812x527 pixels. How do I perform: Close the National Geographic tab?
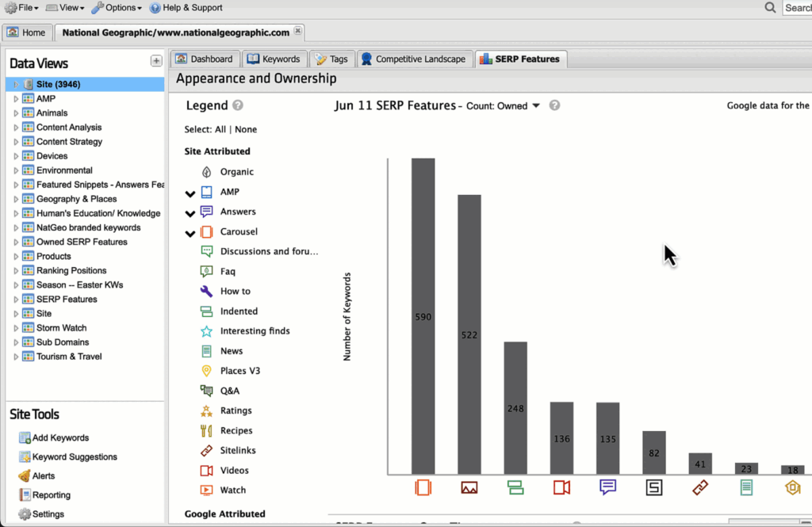pyautogui.click(x=298, y=31)
